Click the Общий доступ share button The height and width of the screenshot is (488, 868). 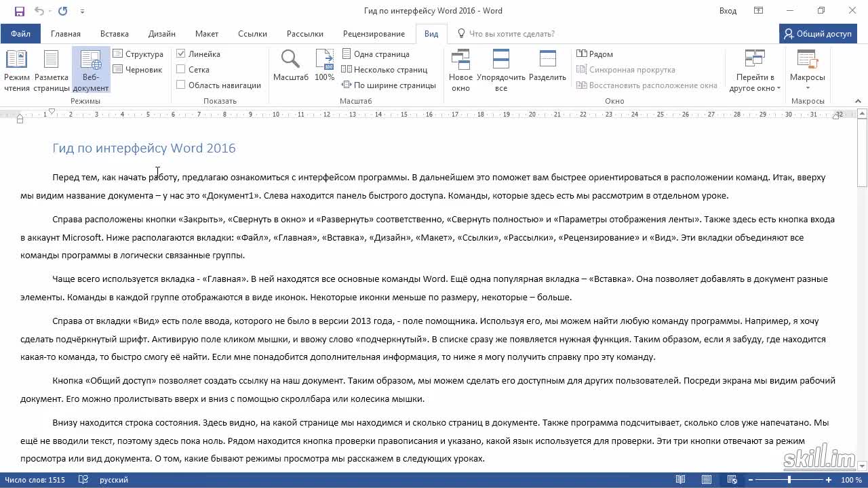(817, 34)
